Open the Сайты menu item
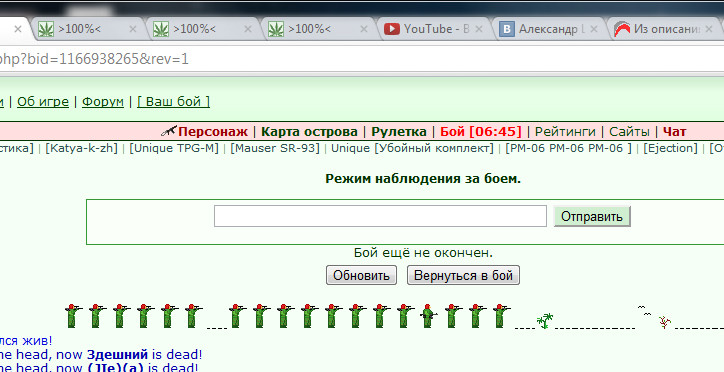Screen dimensions: 724x372 pyautogui.click(x=629, y=132)
